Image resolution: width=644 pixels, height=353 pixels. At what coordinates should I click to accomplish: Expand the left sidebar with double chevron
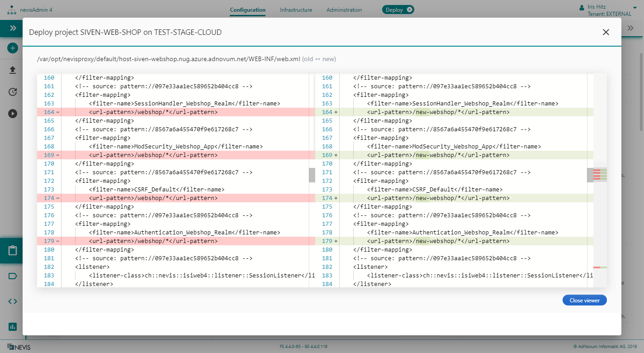[x=13, y=28]
